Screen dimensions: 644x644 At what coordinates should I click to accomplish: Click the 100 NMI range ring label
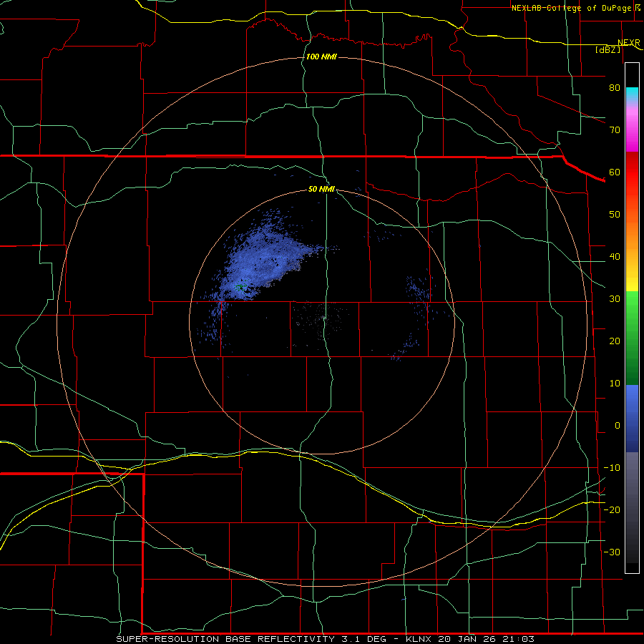pyautogui.click(x=321, y=57)
